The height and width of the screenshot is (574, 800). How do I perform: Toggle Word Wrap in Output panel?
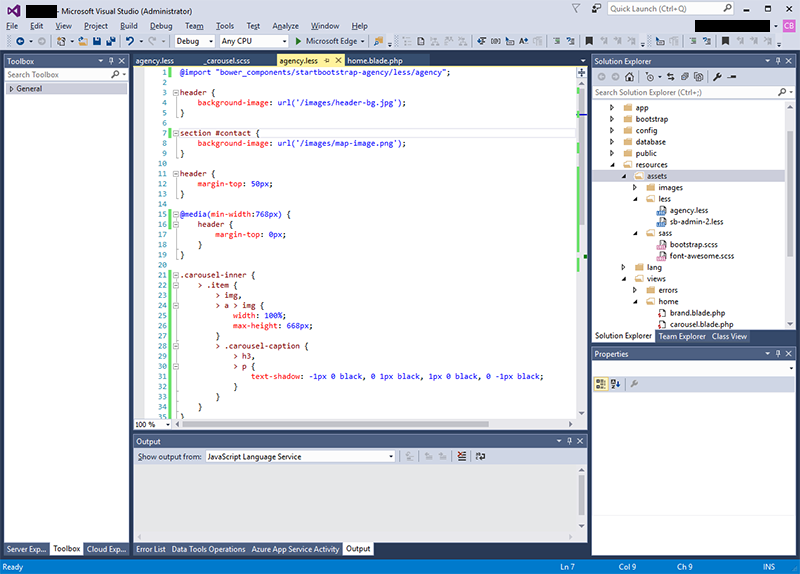point(481,457)
